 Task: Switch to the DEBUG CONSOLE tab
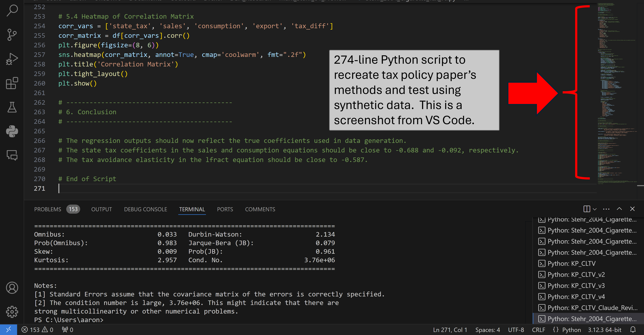pos(146,209)
